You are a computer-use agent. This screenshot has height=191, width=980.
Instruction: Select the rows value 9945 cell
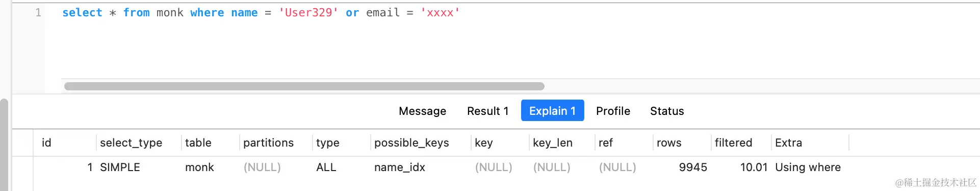693,168
